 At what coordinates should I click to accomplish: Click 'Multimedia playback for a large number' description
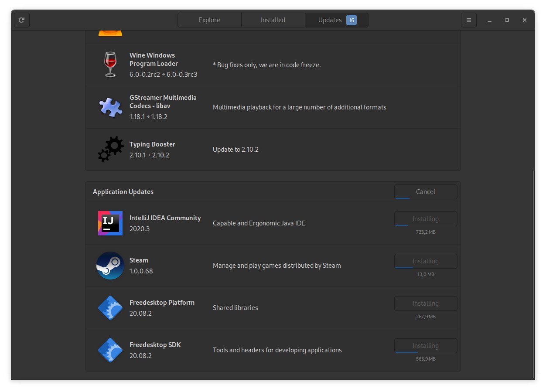click(x=300, y=107)
